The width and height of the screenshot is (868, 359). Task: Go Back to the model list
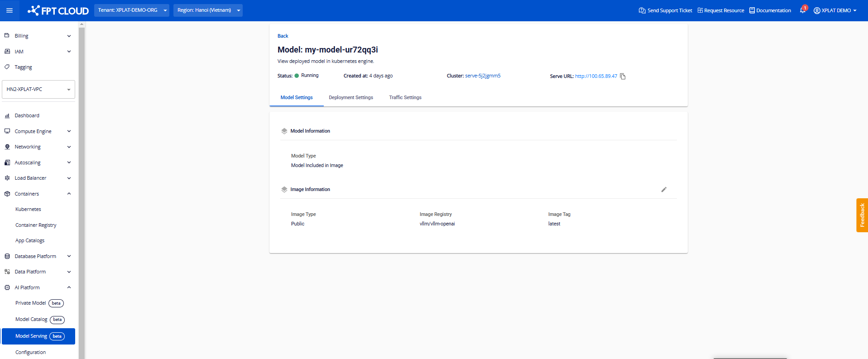(x=283, y=36)
